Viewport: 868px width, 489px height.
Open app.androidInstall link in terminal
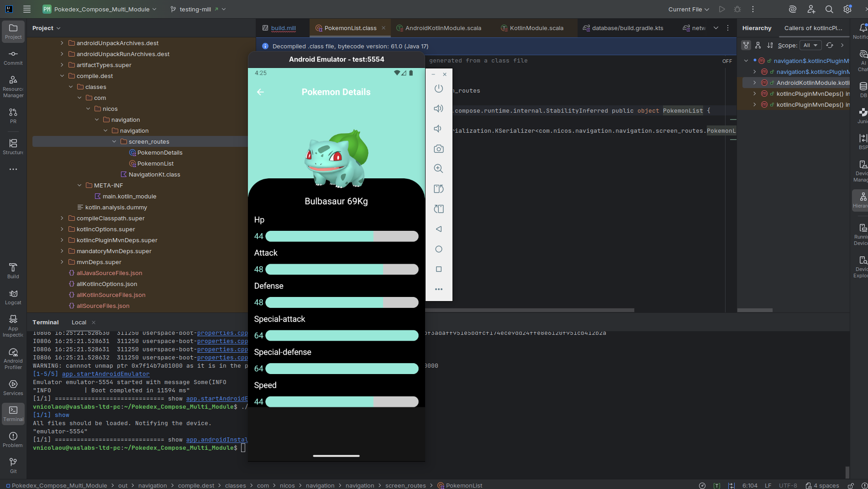point(217,440)
